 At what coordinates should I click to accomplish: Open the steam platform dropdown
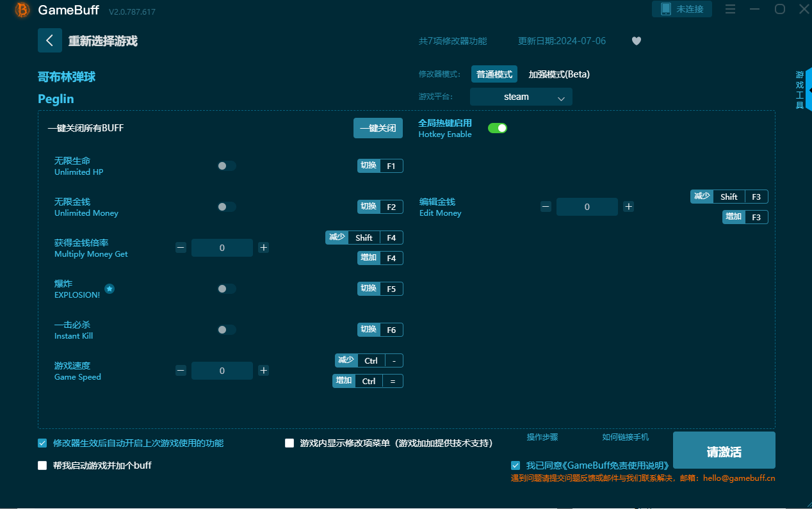521,97
